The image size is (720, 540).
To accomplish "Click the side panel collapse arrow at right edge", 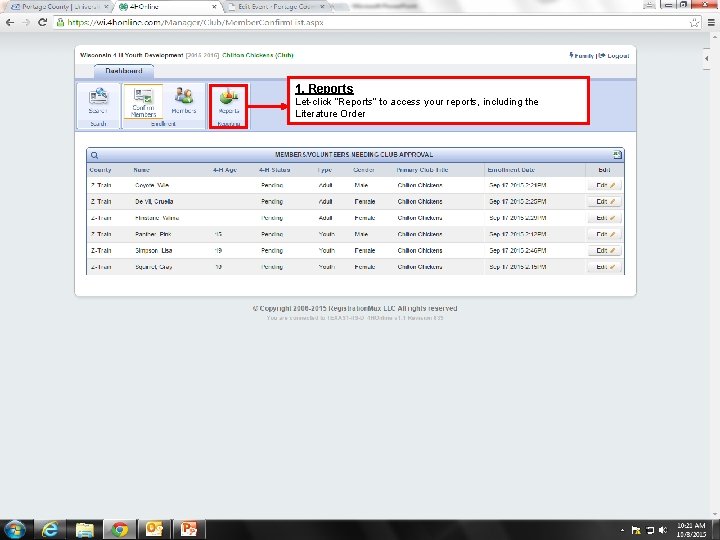I will [x=706, y=58].
